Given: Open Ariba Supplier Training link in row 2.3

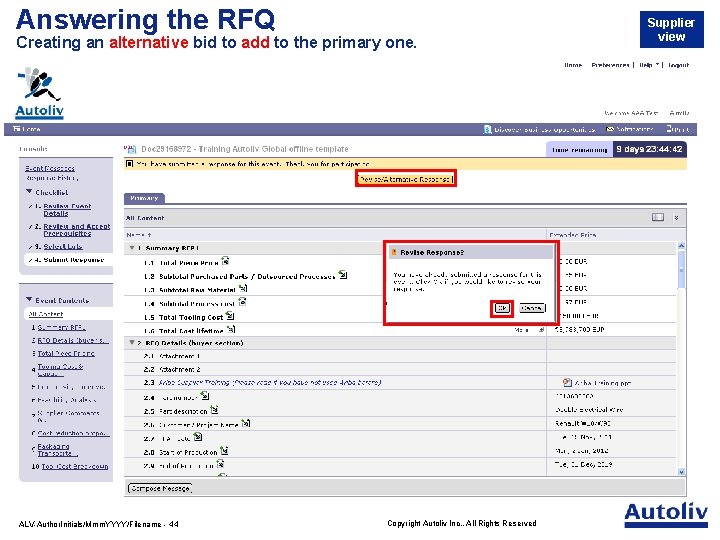Looking at the screenshot, I should tap(270, 382).
